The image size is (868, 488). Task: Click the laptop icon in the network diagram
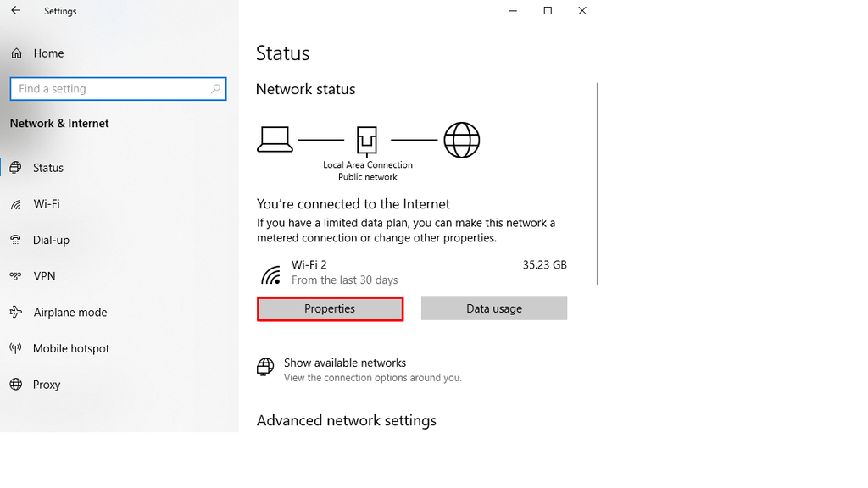pos(274,139)
